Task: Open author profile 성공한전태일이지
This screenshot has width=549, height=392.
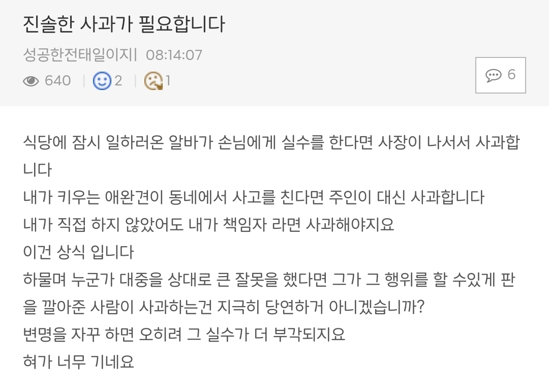Action: (78, 55)
